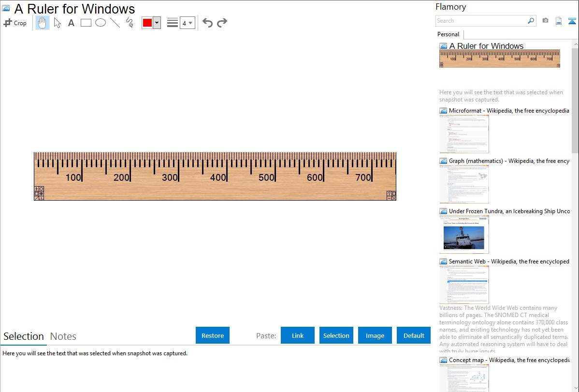This screenshot has width=579, height=392.
Task: Open 'Microformat - Wikipedia, the free encyclopedia' title
Action: [509, 111]
